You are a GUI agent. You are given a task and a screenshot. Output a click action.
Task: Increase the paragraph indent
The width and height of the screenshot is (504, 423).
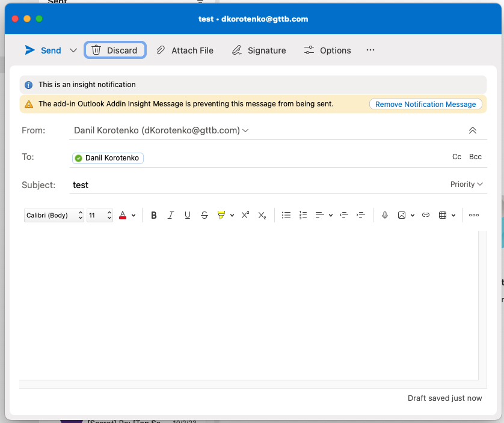[x=360, y=215]
